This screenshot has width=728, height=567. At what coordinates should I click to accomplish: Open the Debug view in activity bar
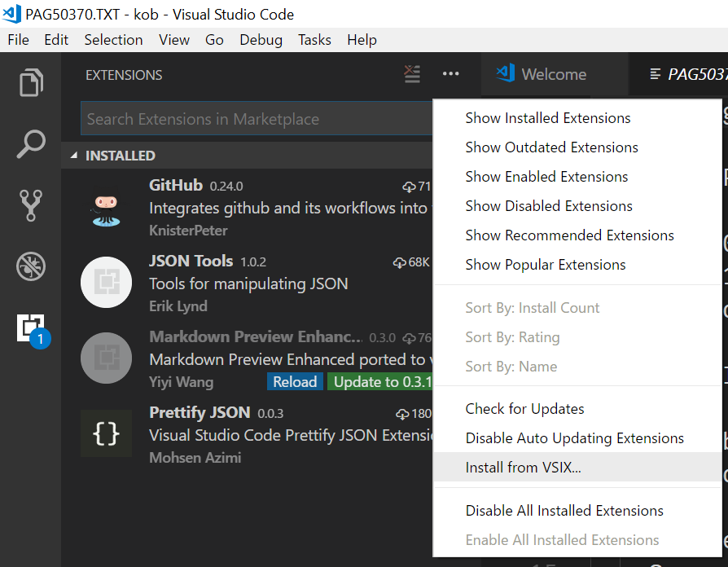pos(31,266)
